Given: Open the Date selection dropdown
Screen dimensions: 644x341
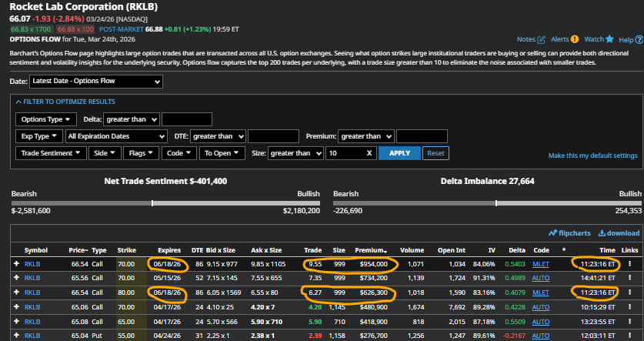Looking at the screenshot, I should coord(84,81).
